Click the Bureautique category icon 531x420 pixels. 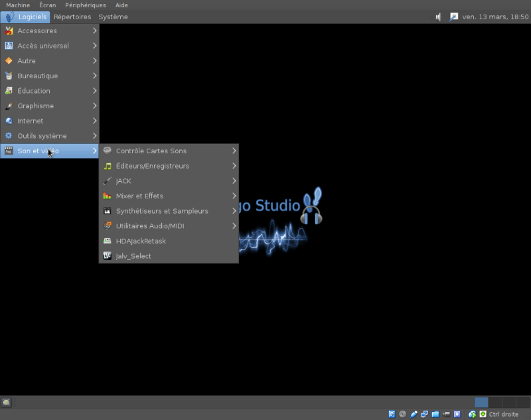pos(9,76)
